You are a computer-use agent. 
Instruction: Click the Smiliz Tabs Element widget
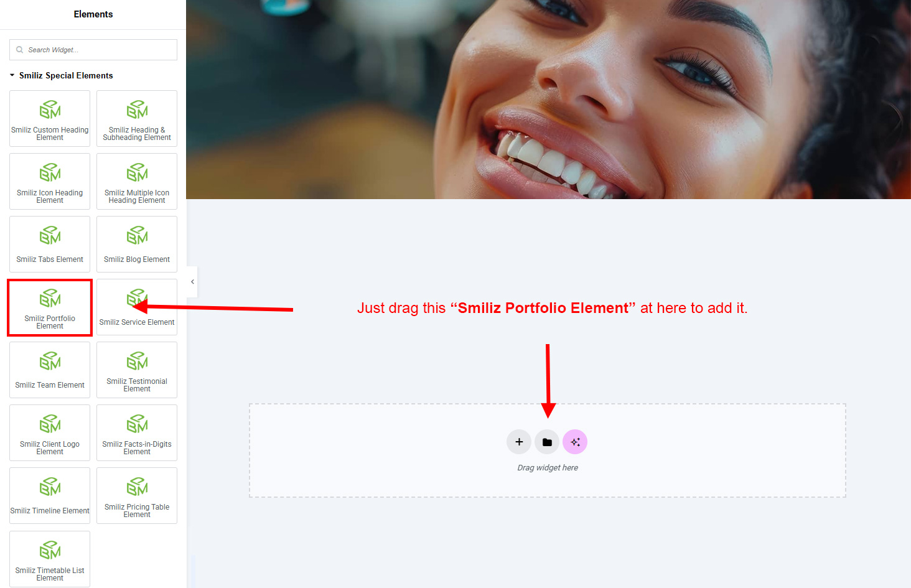[x=50, y=245]
